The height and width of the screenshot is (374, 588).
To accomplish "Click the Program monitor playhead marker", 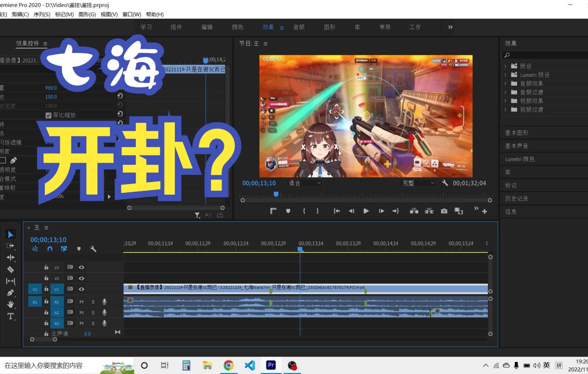I will pos(276,194).
